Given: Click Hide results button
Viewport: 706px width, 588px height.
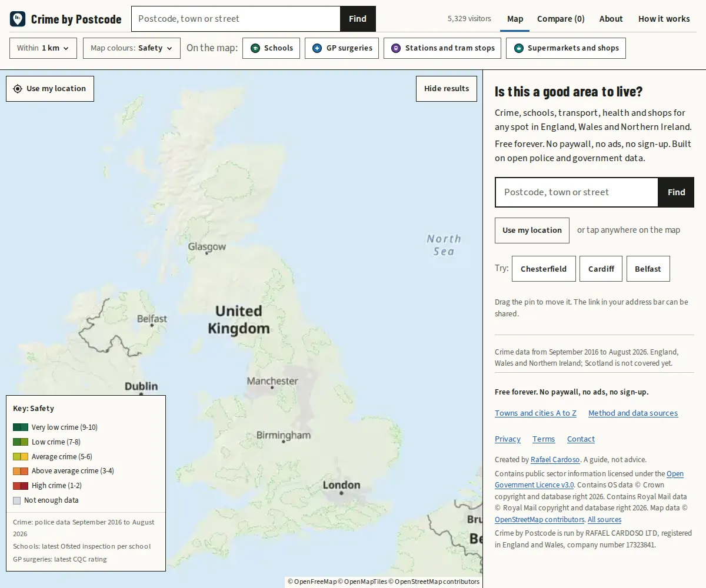Looking at the screenshot, I should coord(447,89).
